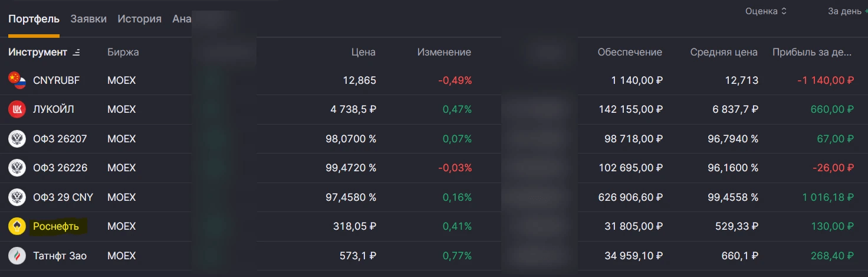Click the average price 96,1600 %
The image size is (868, 277).
734,168
